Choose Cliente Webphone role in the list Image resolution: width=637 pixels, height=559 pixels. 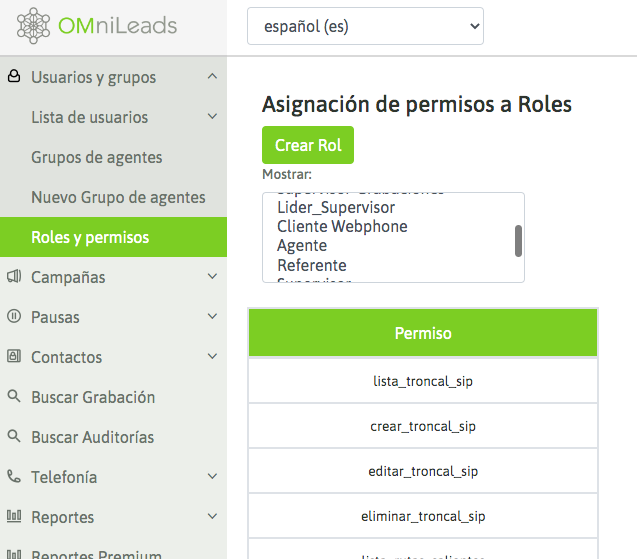342,227
